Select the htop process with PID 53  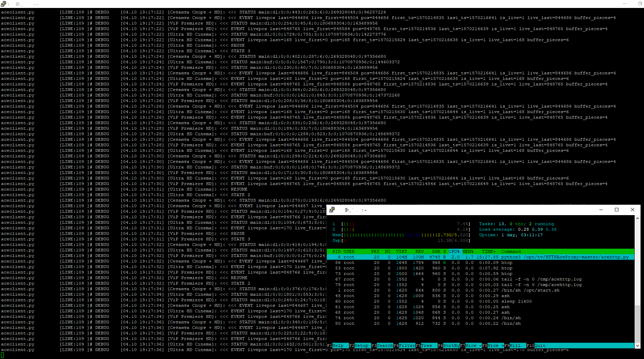pyautogui.click(x=481, y=268)
